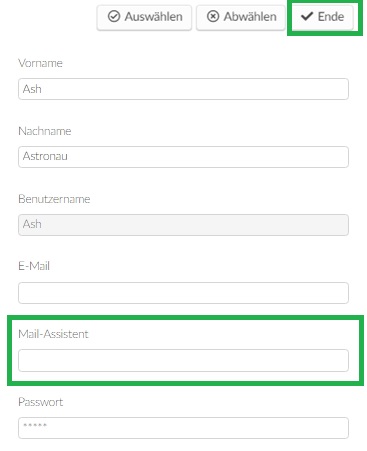Click the Mail-Assistent label
The image size is (367, 451).
point(53,334)
